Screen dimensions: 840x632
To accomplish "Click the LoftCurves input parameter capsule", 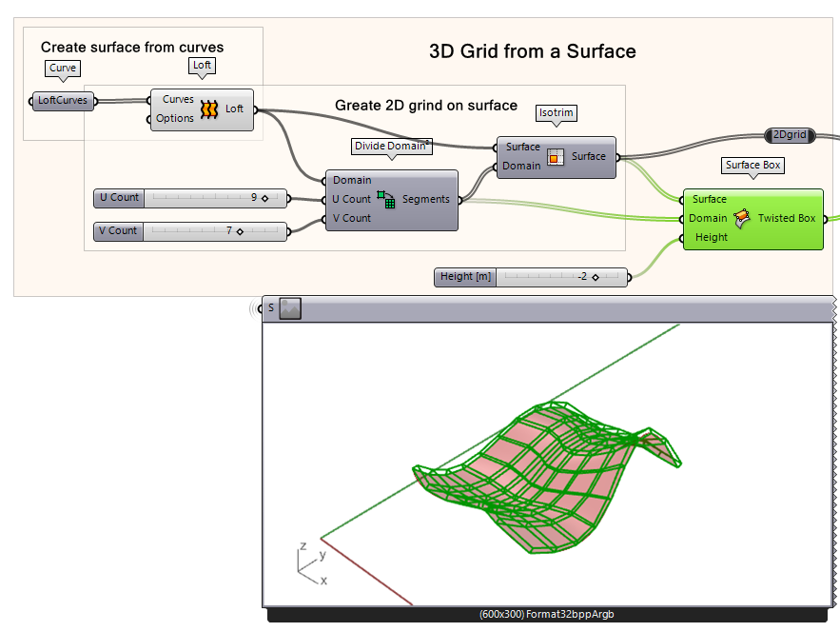I will pos(61,101).
